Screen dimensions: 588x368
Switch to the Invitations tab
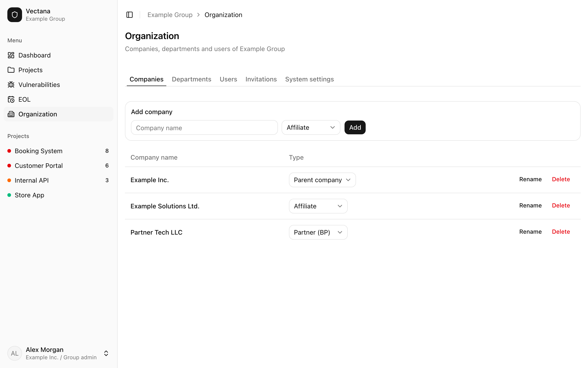coord(261,79)
